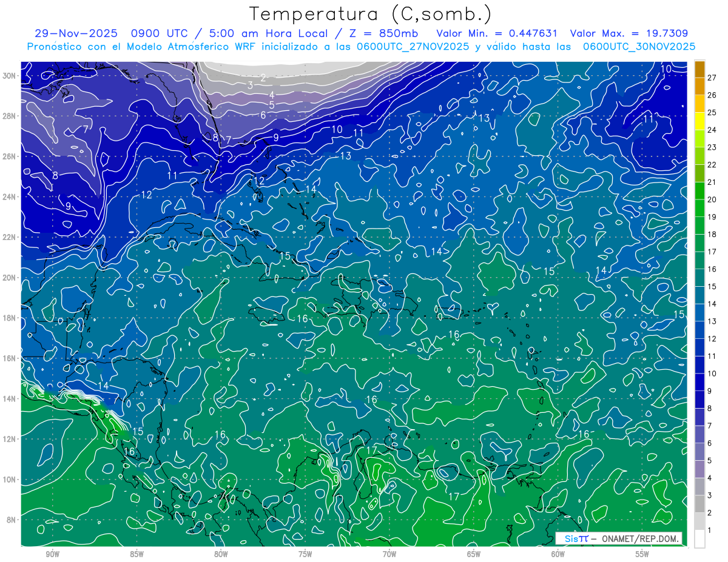This screenshot has width=728, height=562.
Task: Click the valid-until time "0600UTC_30NOV2025"
Action: pos(638,46)
